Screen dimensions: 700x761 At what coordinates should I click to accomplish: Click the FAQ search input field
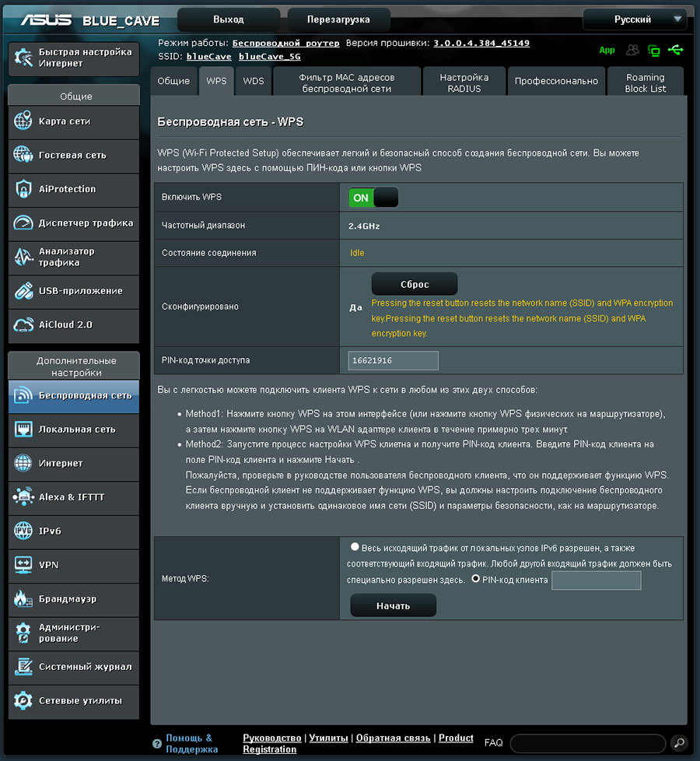588,743
